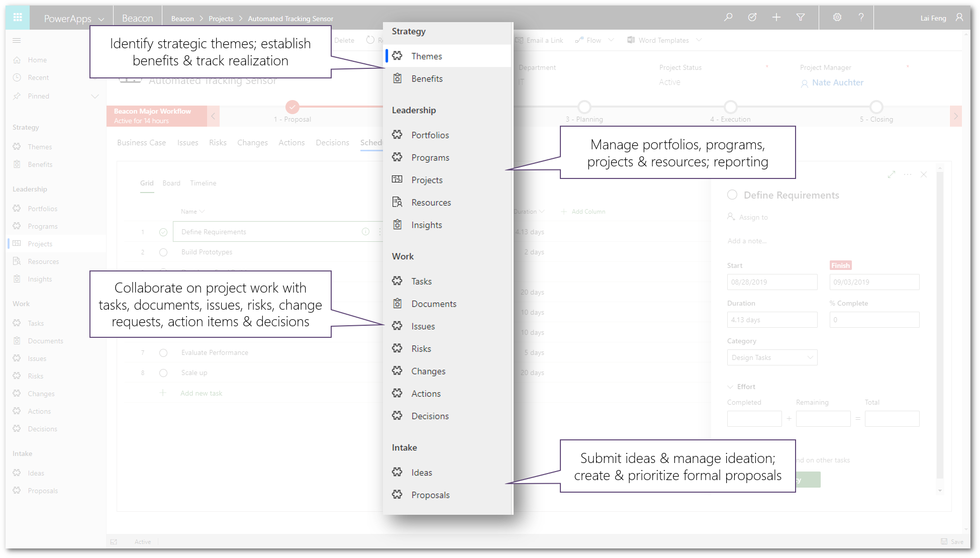The image size is (980, 558).
Task: Select the 5 - Closing stage circle
Action: [x=876, y=107]
